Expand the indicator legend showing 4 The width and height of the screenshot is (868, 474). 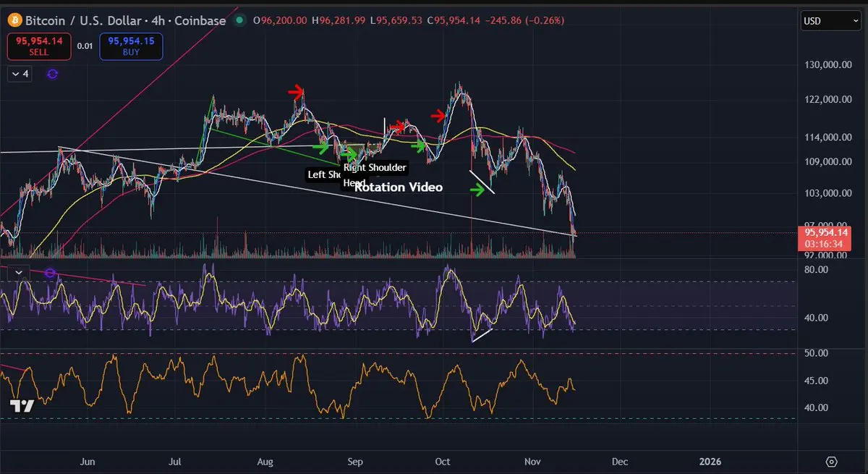coord(20,74)
